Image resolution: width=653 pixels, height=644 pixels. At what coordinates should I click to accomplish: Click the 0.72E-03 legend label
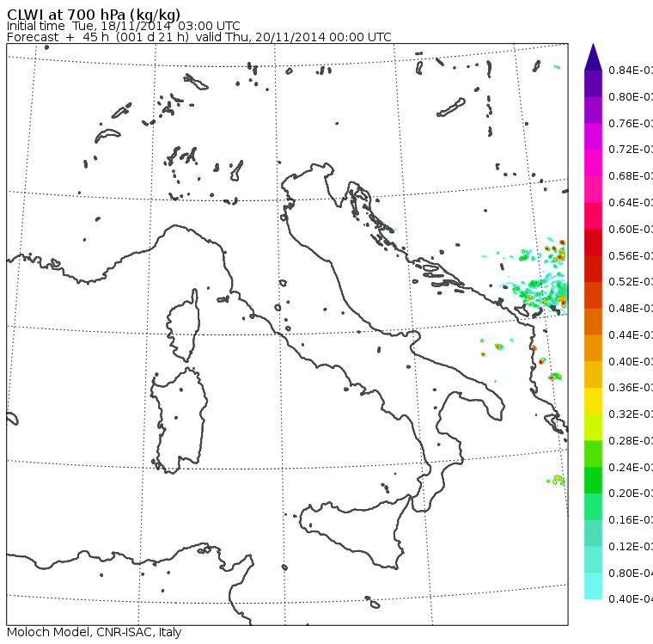click(x=631, y=150)
